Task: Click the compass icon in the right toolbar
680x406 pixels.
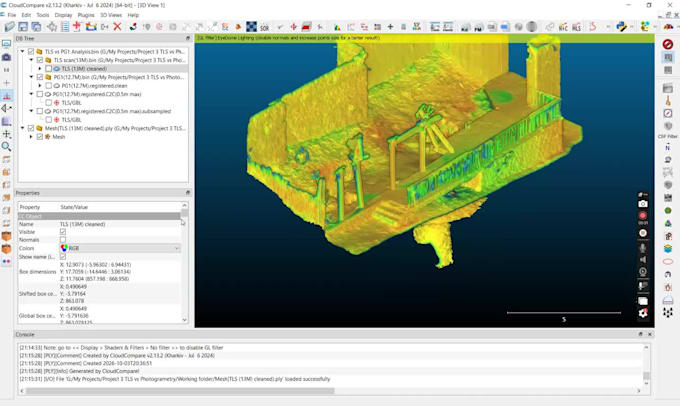Action: point(668,113)
